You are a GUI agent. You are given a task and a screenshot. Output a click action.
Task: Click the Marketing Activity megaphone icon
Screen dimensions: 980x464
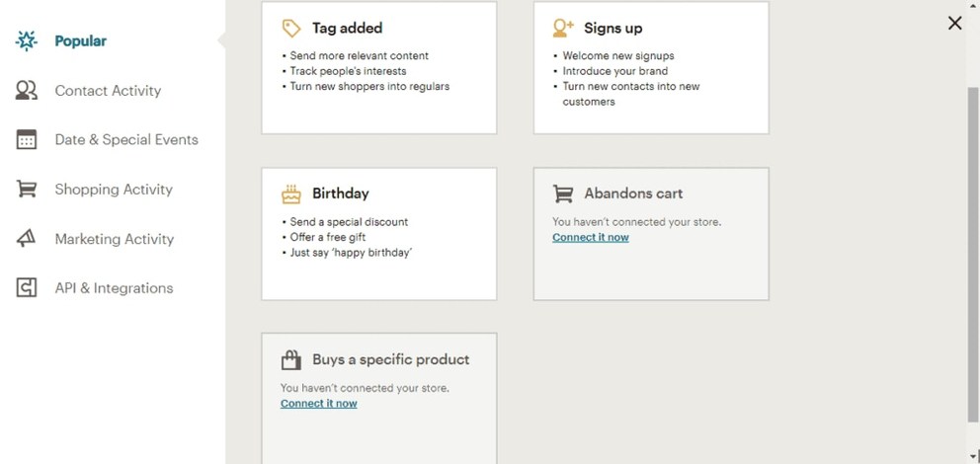pos(27,239)
